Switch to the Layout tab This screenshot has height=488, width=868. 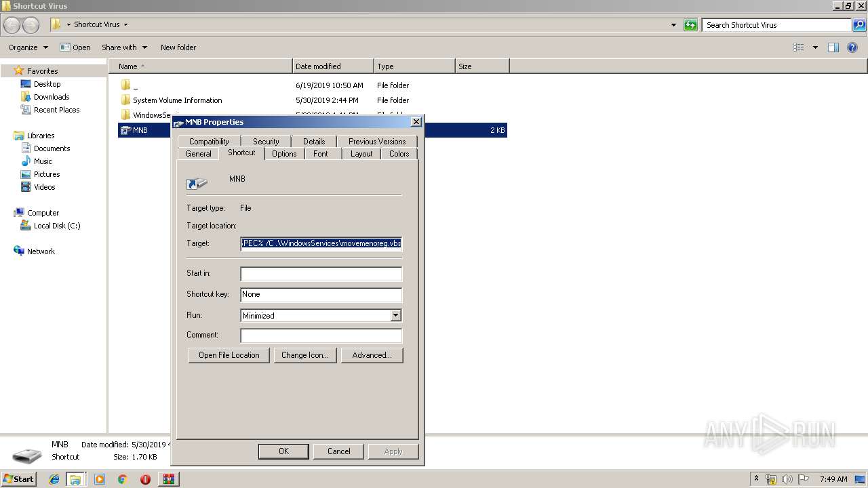point(361,154)
